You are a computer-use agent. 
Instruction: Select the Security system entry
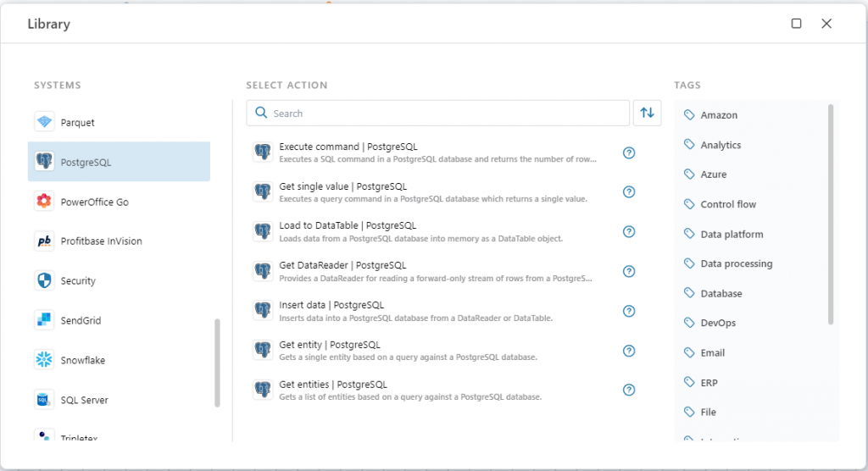pos(119,280)
